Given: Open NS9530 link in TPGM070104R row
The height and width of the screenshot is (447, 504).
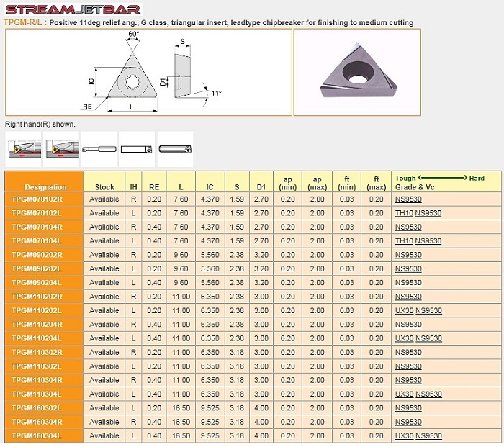Looking at the screenshot, I should pyautogui.click(x=408, y=227).
